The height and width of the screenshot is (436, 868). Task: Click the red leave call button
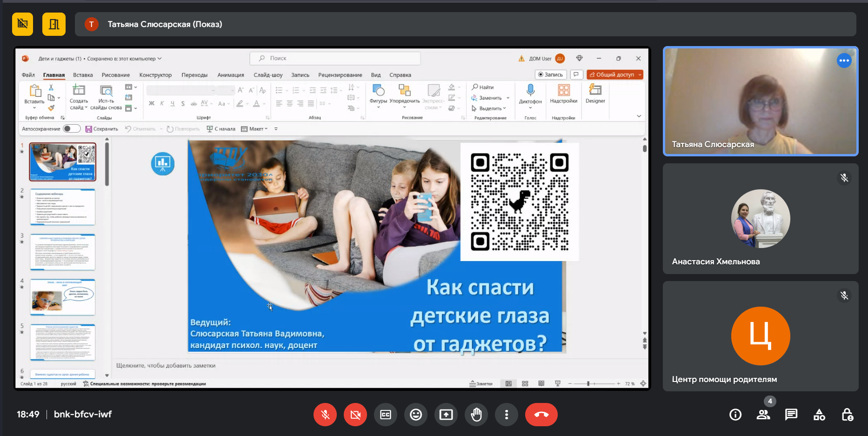point(541,415)
